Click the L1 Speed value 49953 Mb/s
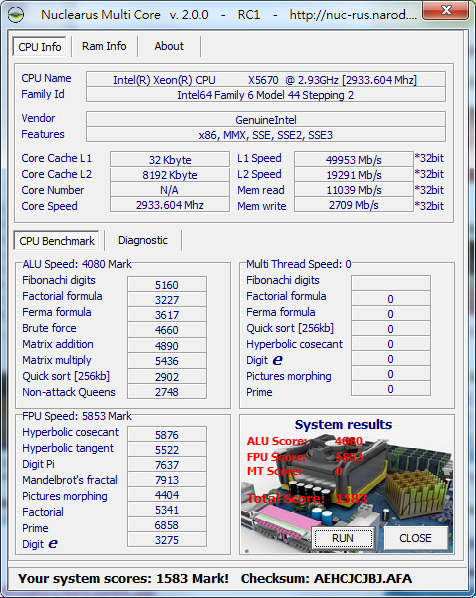 pyautogui.click(x=354, y=159)
